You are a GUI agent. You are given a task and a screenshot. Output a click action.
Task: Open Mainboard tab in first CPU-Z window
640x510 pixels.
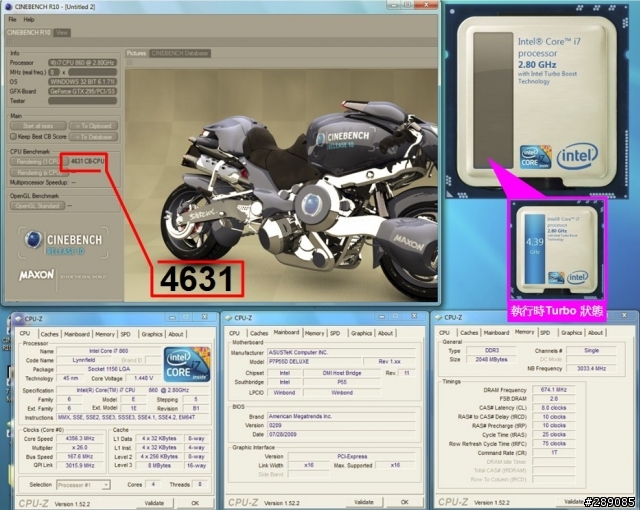pos(77,334)
